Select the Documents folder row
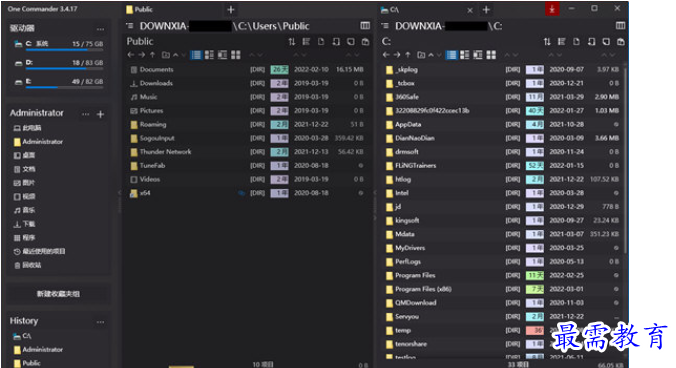 247,69
